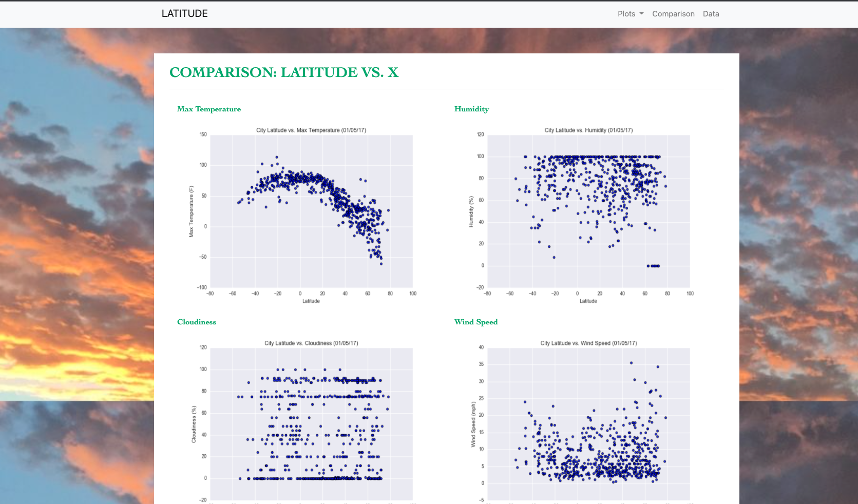858x504 pixels.
Task: Select the Wind Speed heading
Action: [x=476, y=322]
